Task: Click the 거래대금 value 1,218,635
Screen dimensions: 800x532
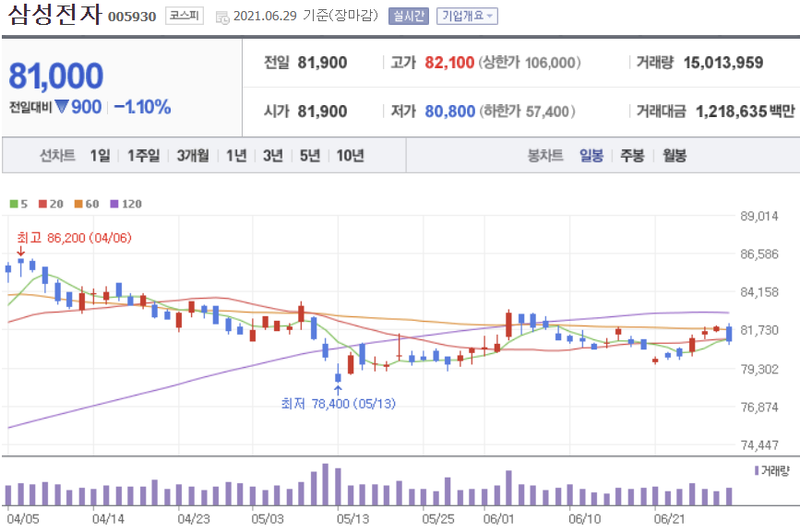Action: 732,111
